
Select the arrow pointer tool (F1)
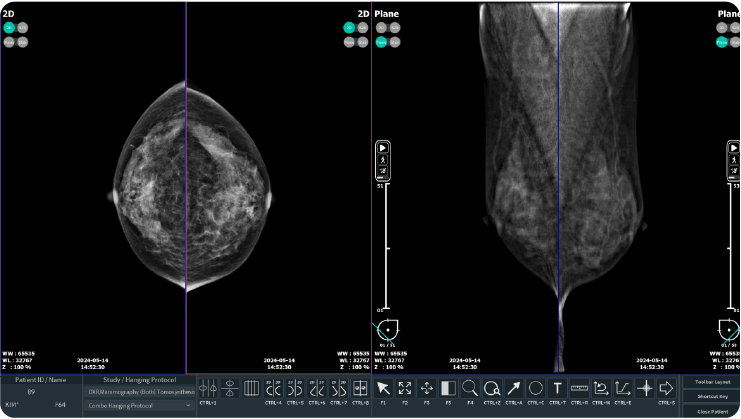pyautogui.click(x=383, y=388)
